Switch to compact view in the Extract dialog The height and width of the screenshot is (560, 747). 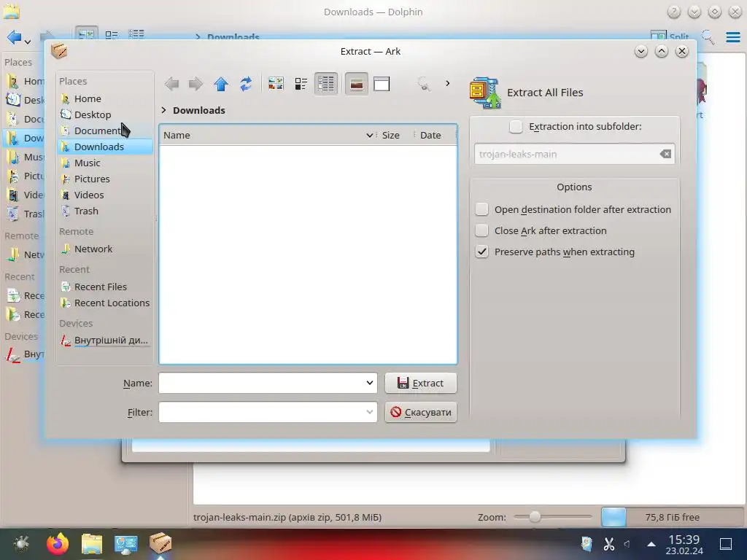click(x=301, y=84)
